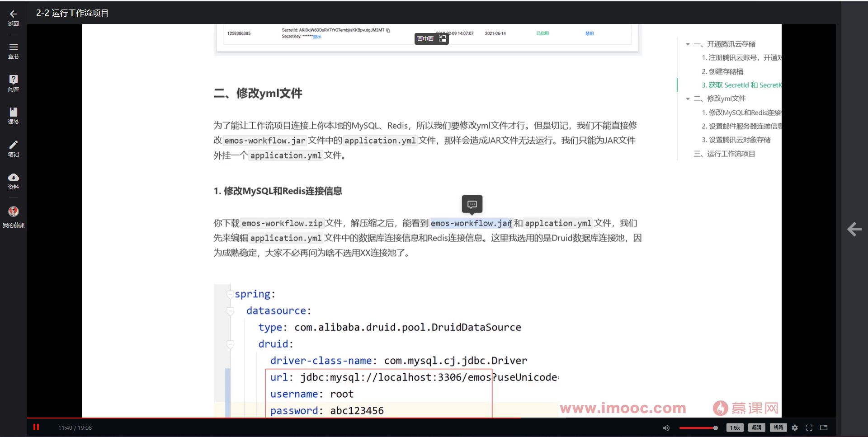Image resolution: width=868 pixels, height=437 pixels.
Task: Mute the video volume speaker icon
Action: tap(666, 428)
